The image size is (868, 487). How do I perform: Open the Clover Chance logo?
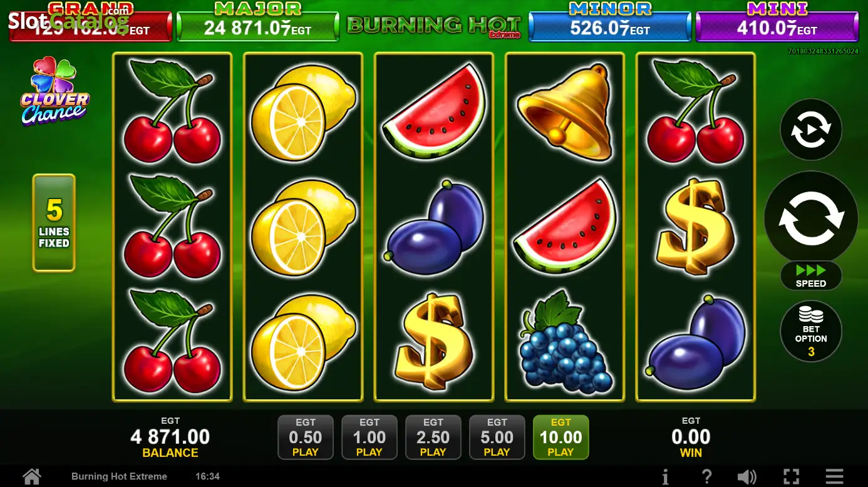(x=54, y=91)
